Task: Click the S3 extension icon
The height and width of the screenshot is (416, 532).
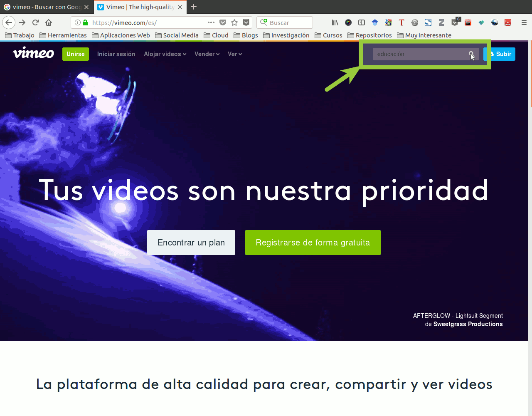Action: [388, 22]
